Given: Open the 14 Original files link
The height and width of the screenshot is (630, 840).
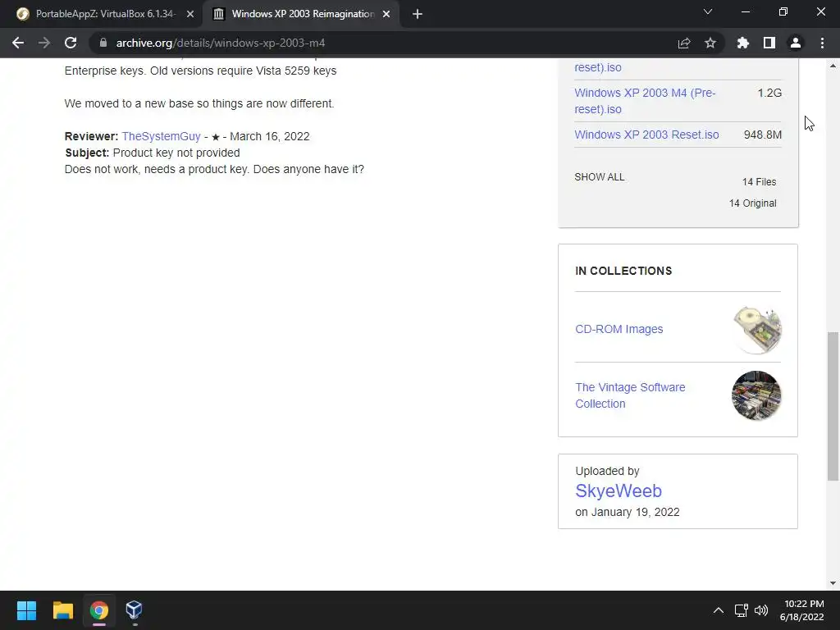Looking at the screenshot, I should tap(753, 203).
